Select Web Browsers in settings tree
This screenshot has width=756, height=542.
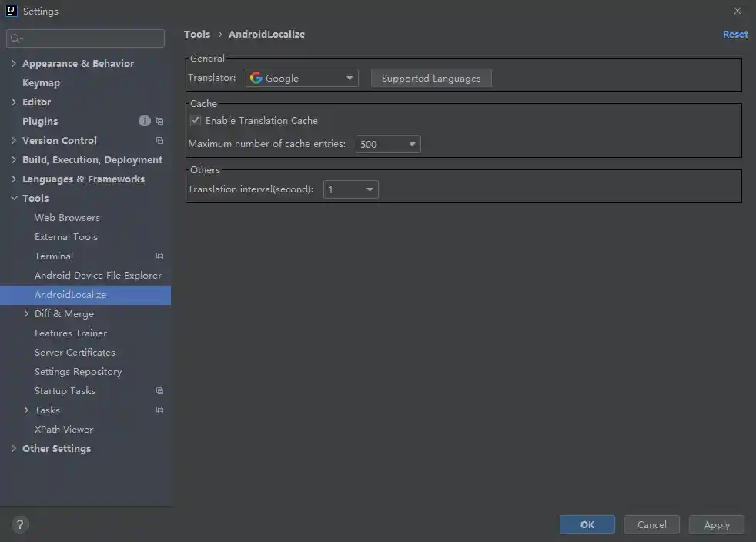[x=67, y=218]
